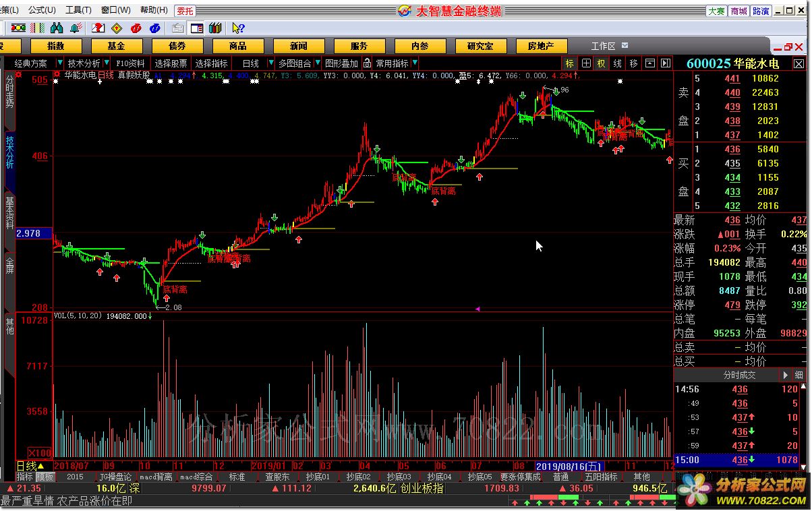The height and width of the screenshot is (511, 812).
Task: Click the grey clipboard toolbar icon
Action: [178, 28]
